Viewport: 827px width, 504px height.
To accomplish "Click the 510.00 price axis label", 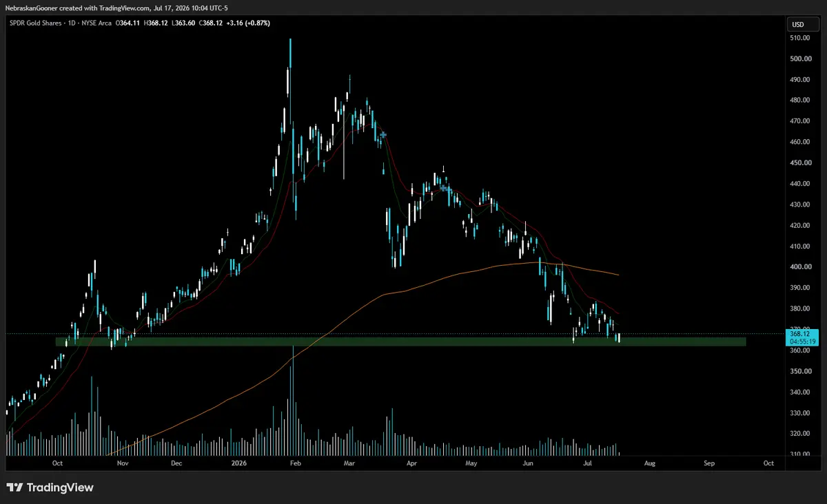I will (799, 39).
